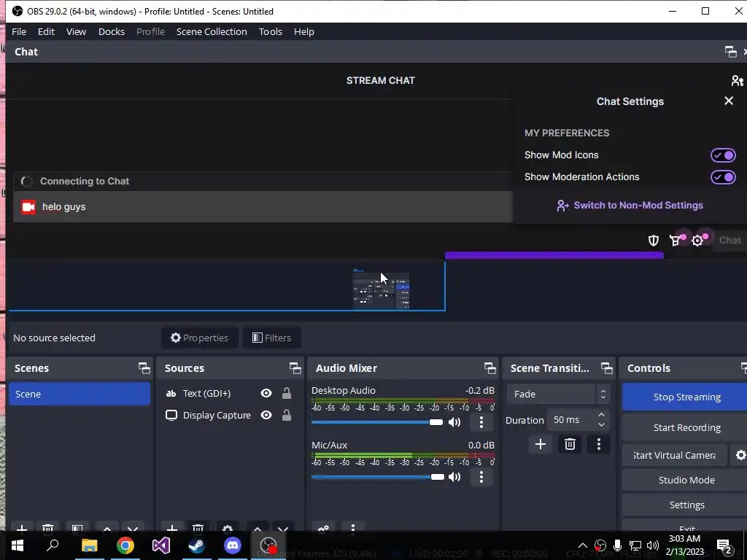Image resolution: width=747 pixels, height=560 pixels.
Task: Click the Filters button
Action: pos(271,338)
